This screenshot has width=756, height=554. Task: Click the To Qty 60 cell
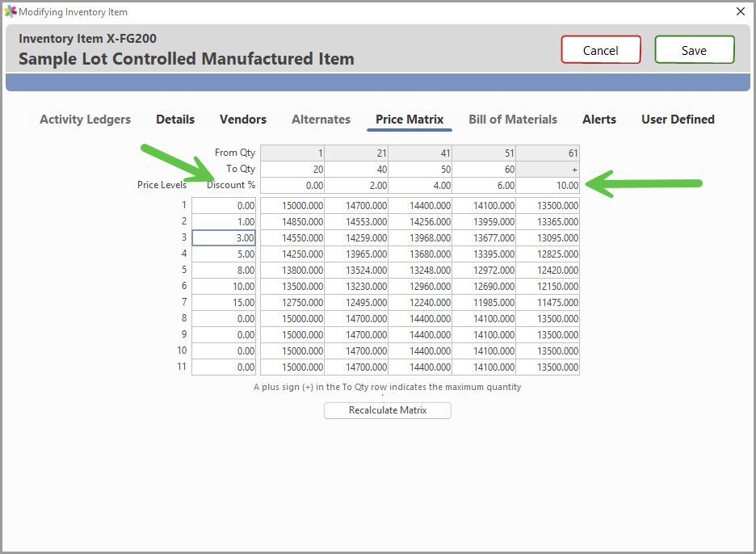click(x=484, y=170)
